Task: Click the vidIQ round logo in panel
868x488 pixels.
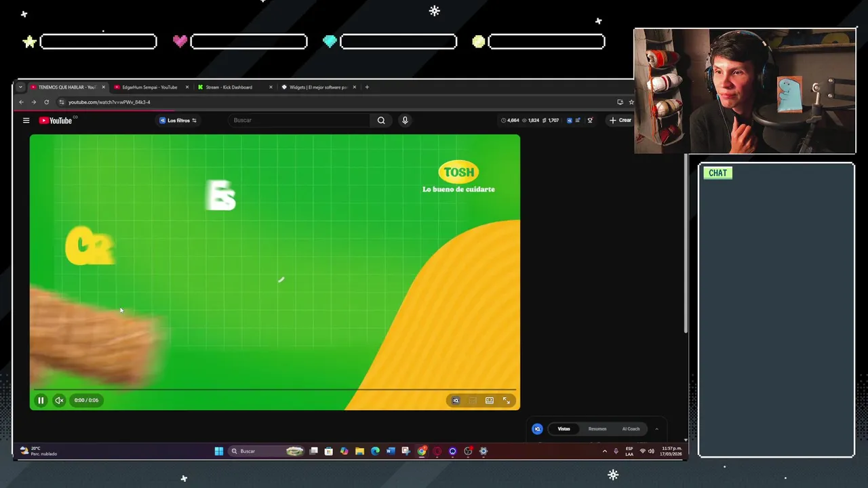Action: click(537, 429)
